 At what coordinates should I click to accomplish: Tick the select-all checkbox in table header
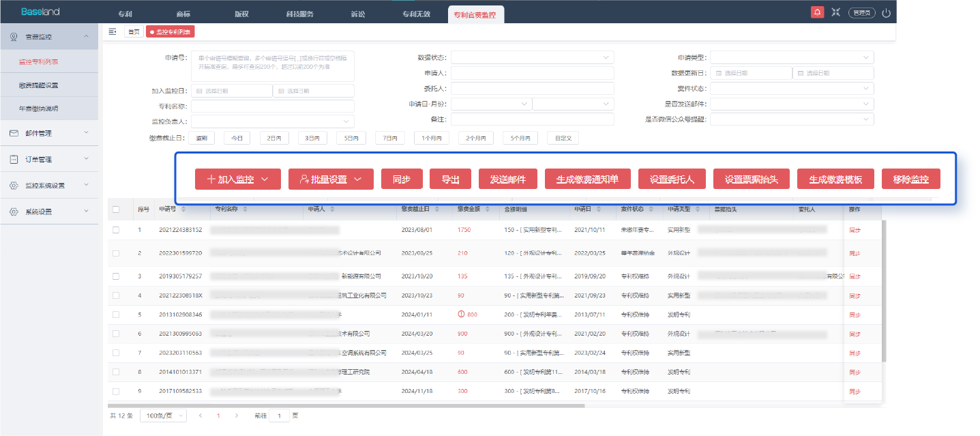click(116, 209)
